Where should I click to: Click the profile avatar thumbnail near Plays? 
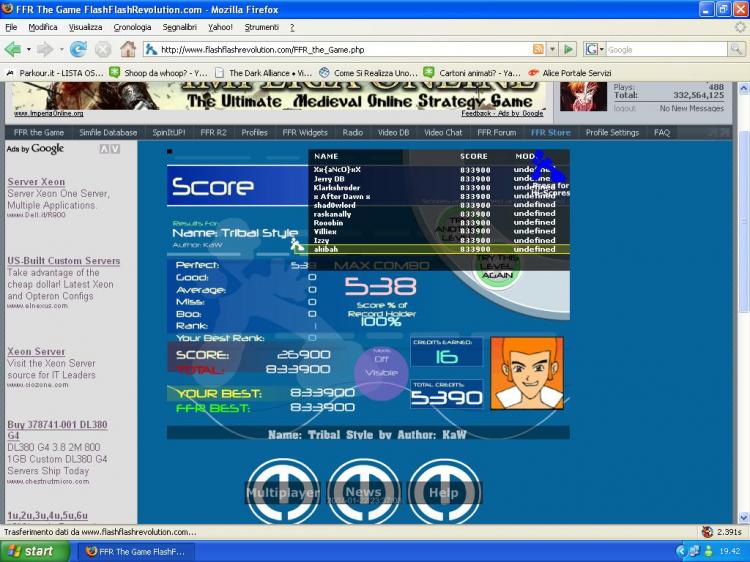(x=583, y=97)
